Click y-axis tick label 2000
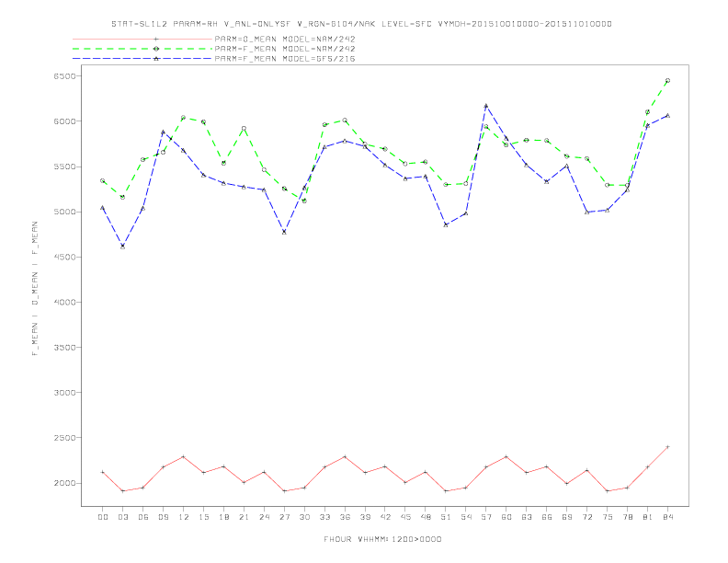 64,483
